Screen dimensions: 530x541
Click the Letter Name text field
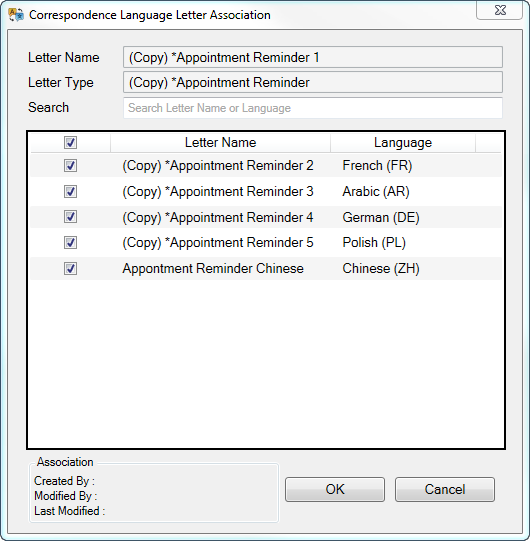coord(313,57)
